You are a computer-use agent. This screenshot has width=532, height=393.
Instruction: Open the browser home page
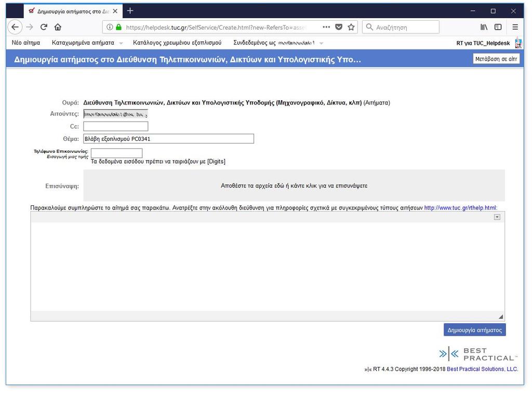click(x=58, y=27)
